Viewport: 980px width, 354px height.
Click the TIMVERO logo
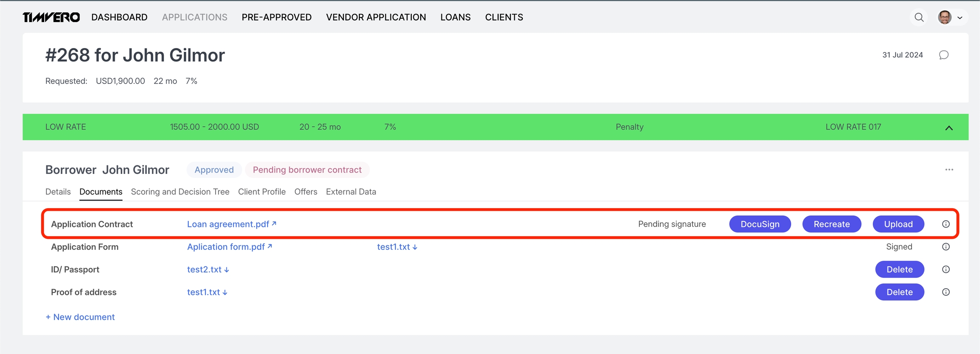pyautogui.click(x=51, y=17)
